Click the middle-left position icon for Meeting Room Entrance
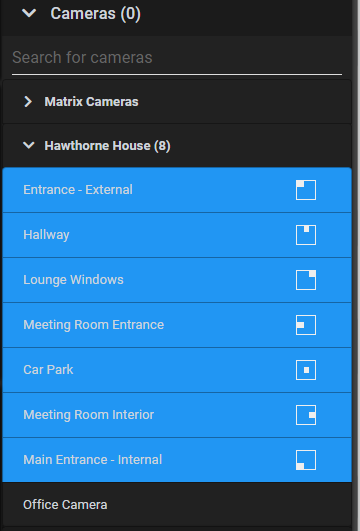The width and height of the screenshot is (360, 531). [306, 325]
